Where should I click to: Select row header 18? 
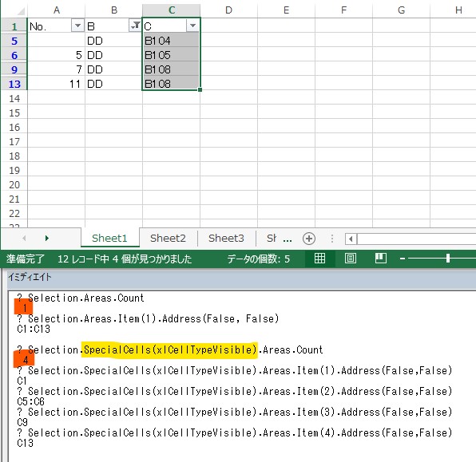[14, 156]
